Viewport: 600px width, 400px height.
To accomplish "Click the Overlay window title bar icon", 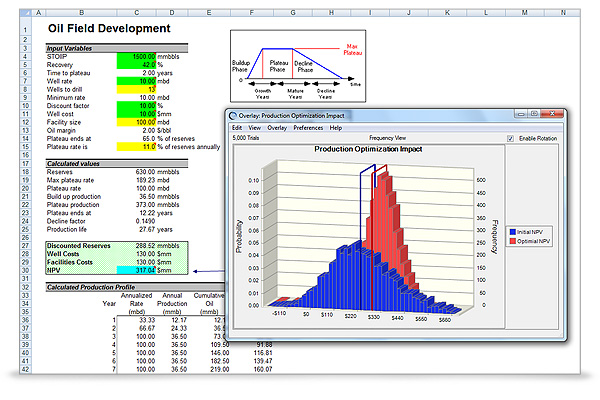I will (232, 116).
